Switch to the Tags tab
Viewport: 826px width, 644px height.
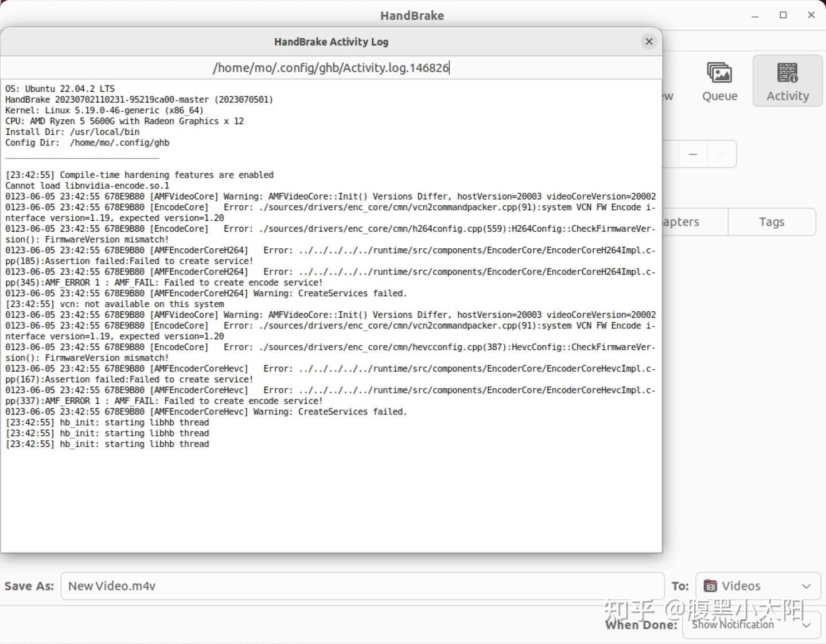click(772, 222)
